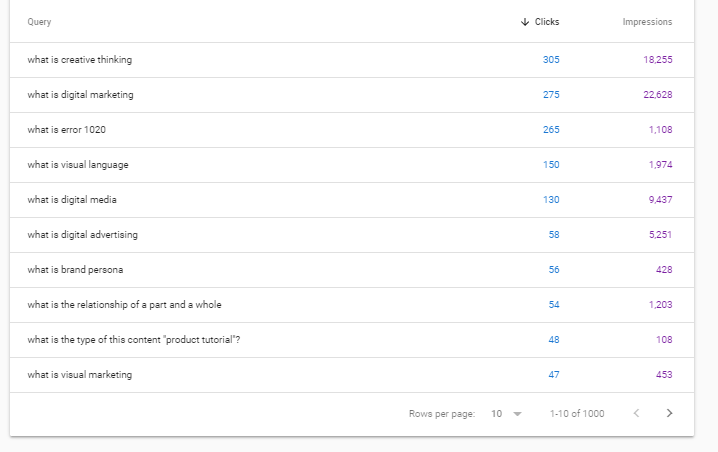The width and height of the screenshot is (718, 452).
Task: Open the Rows per page dropdown
Action: click(506, 413)
